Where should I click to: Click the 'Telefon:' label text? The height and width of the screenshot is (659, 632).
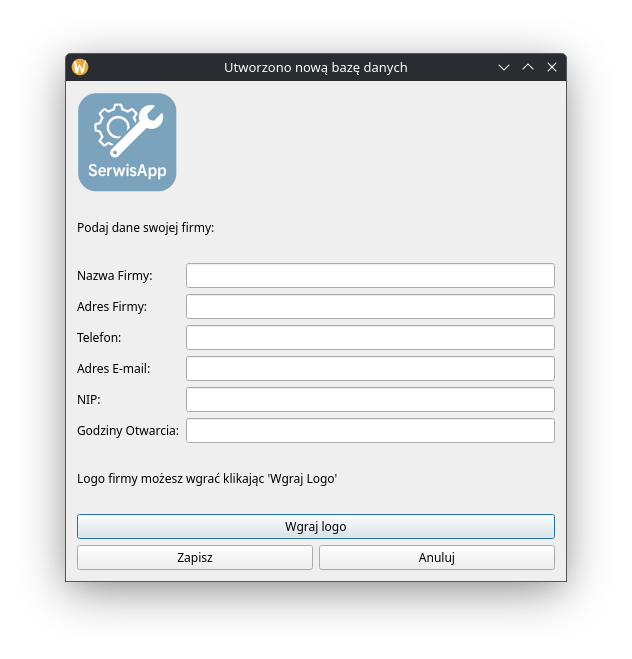coord(99,338)
